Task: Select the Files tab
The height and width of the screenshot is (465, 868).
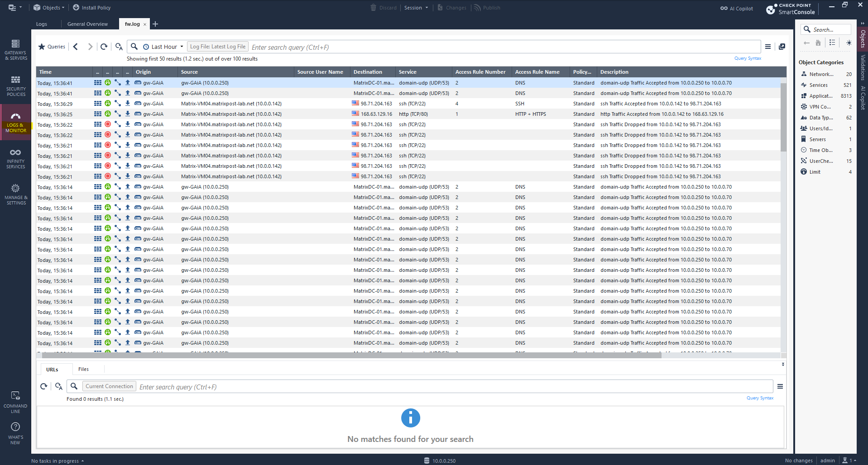Action: point(83,369)
